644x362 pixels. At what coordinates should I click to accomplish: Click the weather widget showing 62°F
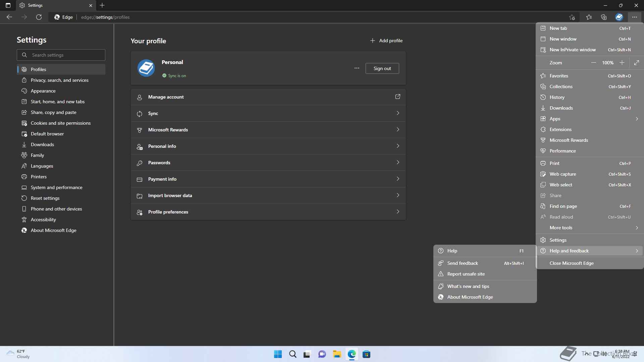[x=18, y=354]
